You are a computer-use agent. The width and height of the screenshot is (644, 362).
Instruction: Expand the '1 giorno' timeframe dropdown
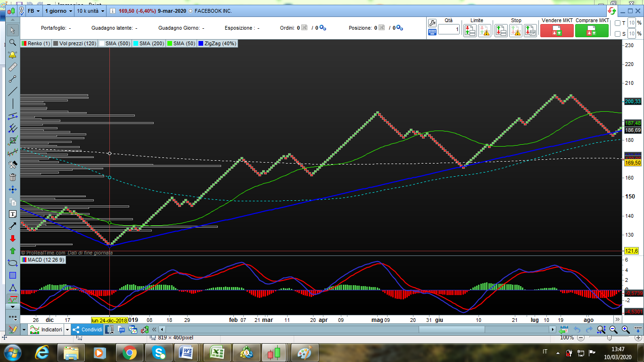pyautogui.click(x=58, y=10)
